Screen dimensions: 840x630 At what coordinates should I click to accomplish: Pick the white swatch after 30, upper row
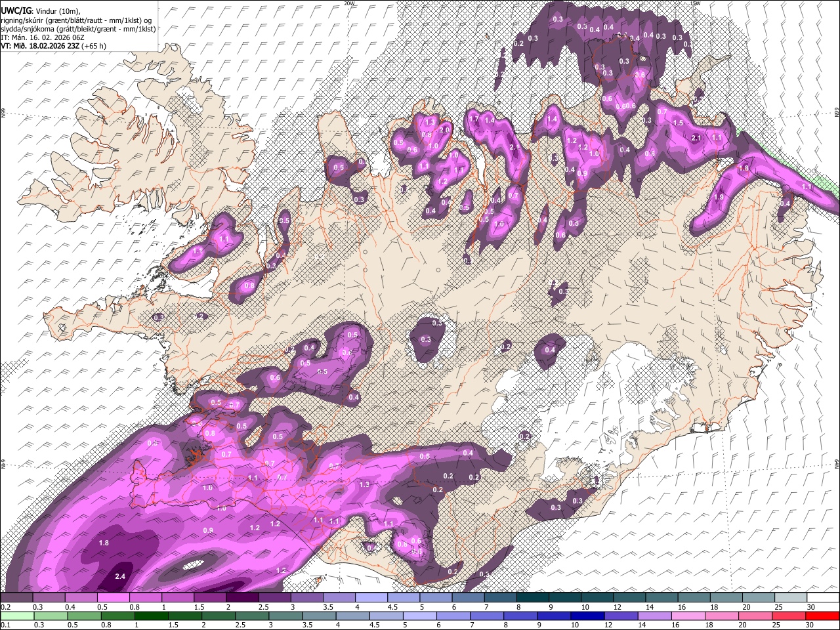[823, 598]
